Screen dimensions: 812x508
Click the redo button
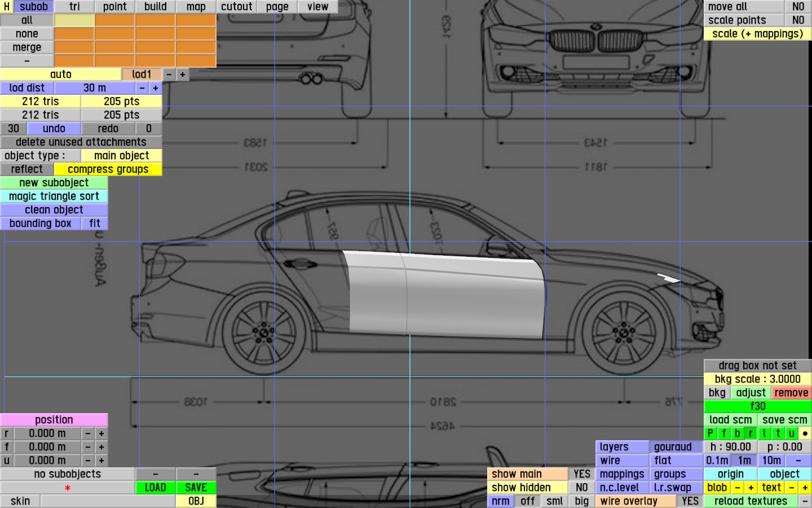(x=108, y=129)
